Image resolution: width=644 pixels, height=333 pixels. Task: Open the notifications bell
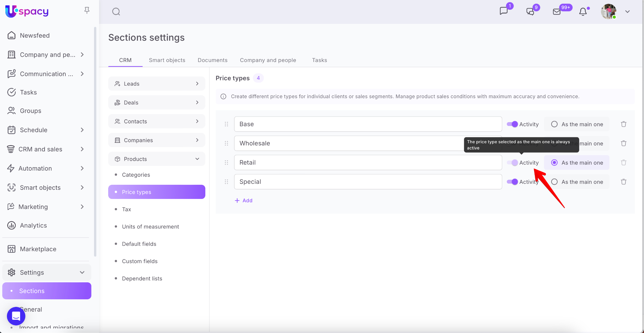pyautogui.click(x=583, y=12)
